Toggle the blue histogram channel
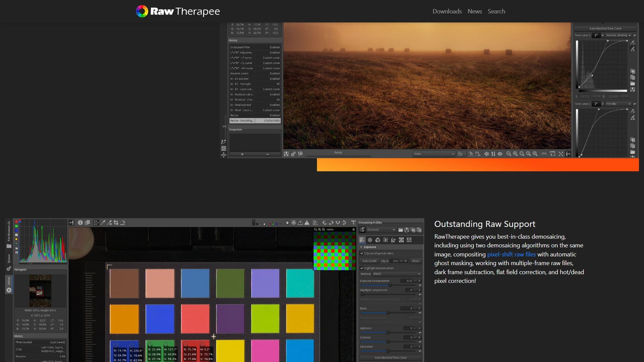This screenshot has height=362, width=644. pos(16,231)
